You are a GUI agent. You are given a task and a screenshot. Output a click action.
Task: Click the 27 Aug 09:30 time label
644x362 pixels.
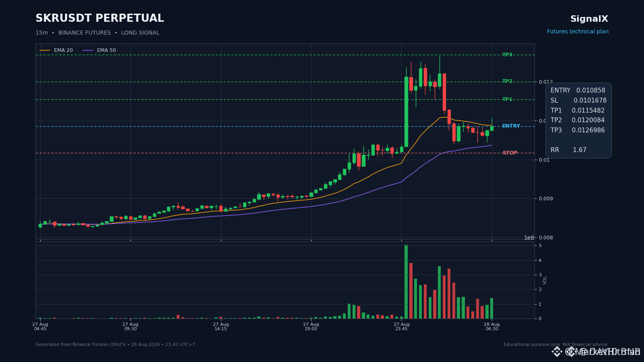(x=130, y=327)
